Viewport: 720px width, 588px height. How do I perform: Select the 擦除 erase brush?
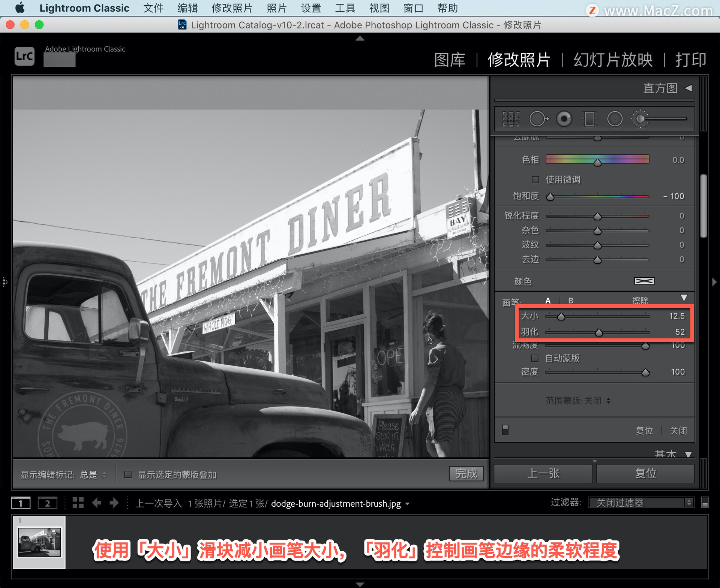(x=640, y=301)
